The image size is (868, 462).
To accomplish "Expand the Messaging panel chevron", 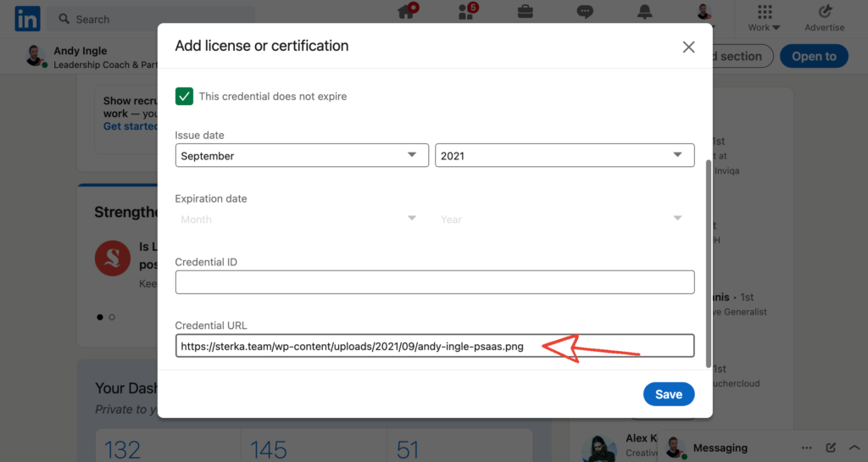I will (x=854, y=448).
